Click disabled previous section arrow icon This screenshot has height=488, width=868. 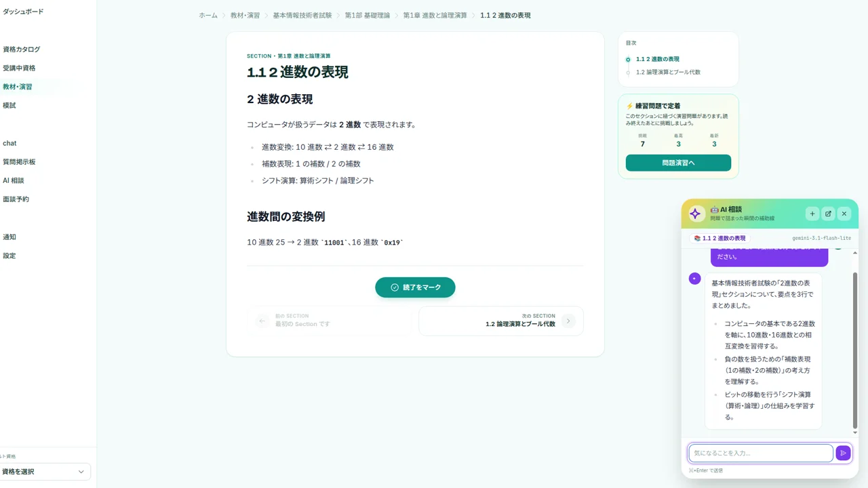(262, 321)
